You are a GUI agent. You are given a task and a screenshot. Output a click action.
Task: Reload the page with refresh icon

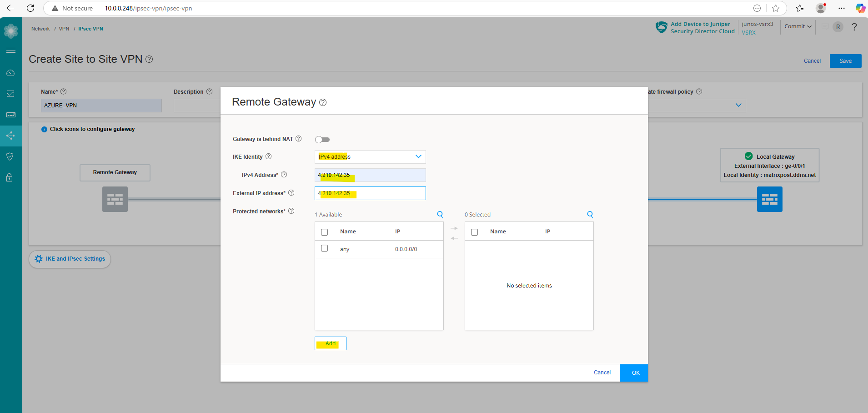[x=30, y=8]
